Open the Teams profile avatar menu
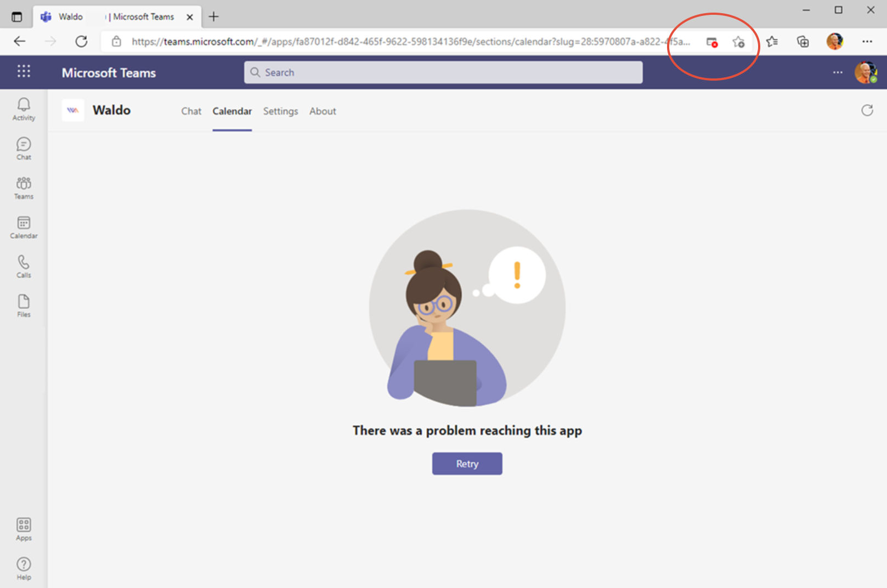Image resolution: width=887 pixels, height=588 pixels. point(866,72)
